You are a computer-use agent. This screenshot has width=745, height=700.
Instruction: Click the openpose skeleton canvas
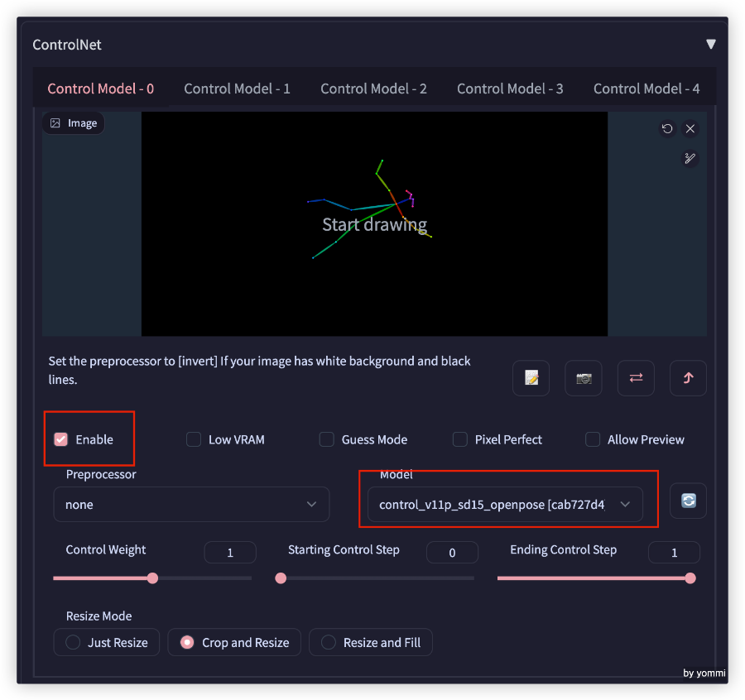(x=374, y=223)
